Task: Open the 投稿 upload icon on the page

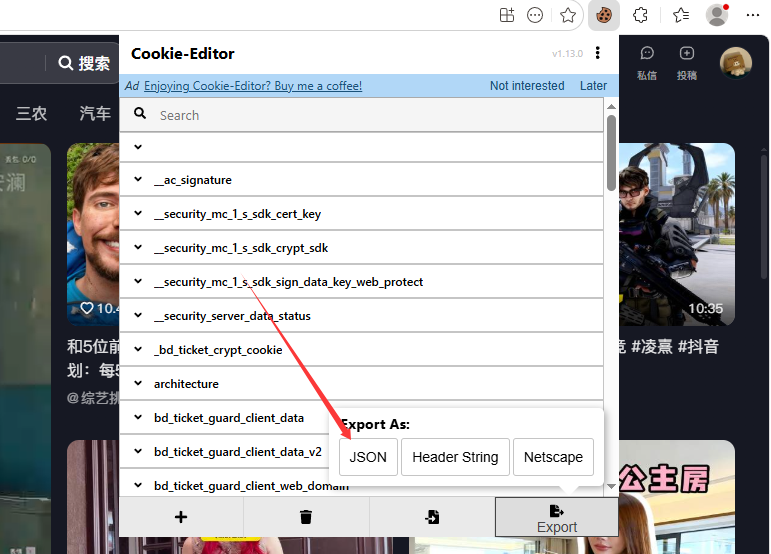Action: point(687,63)
